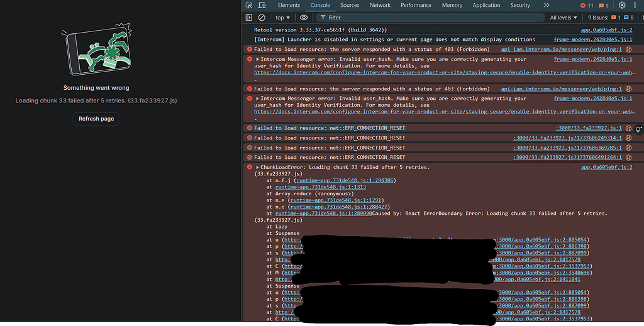This screenshot has height=326, width=644.
Task: Clear the console with the circle-slash icon
Action: pos(262,18)
